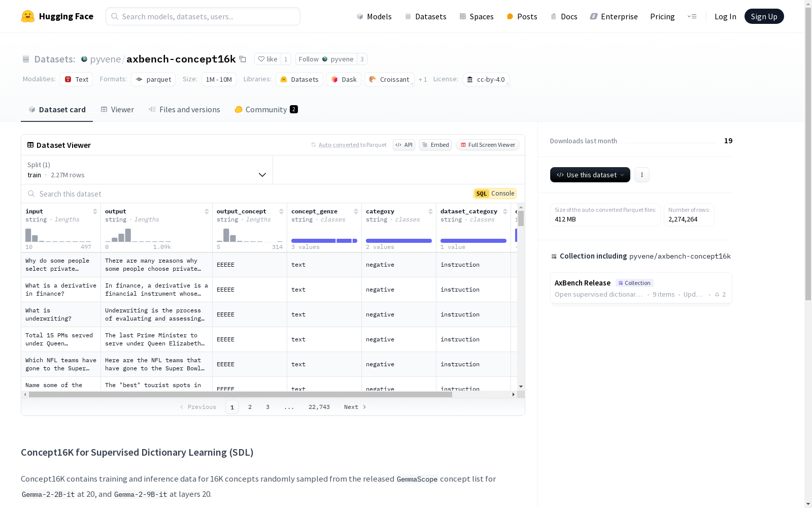The height and width of the screenshot is (508, 812).
Task: Open the SQL Console
Action: [495, 194]
